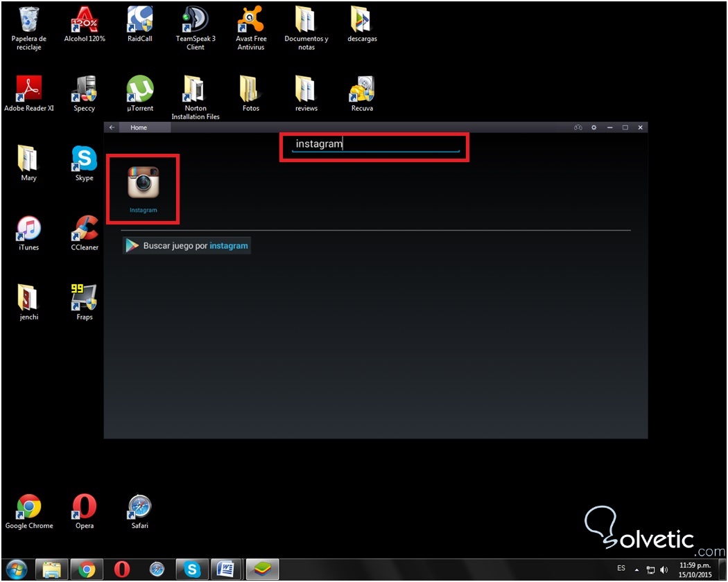Open File Explorer from taskbar
This screenshot has width=728, height=582.
coord(51,569)
